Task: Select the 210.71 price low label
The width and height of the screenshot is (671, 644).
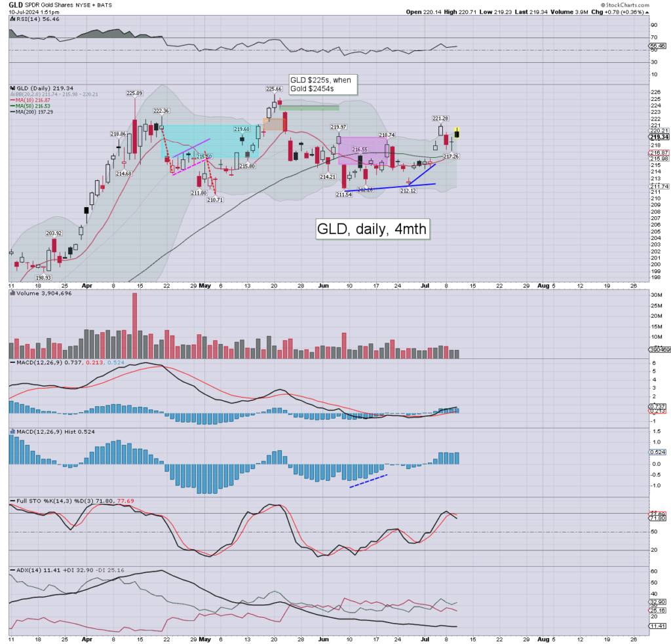Action: 216,199
